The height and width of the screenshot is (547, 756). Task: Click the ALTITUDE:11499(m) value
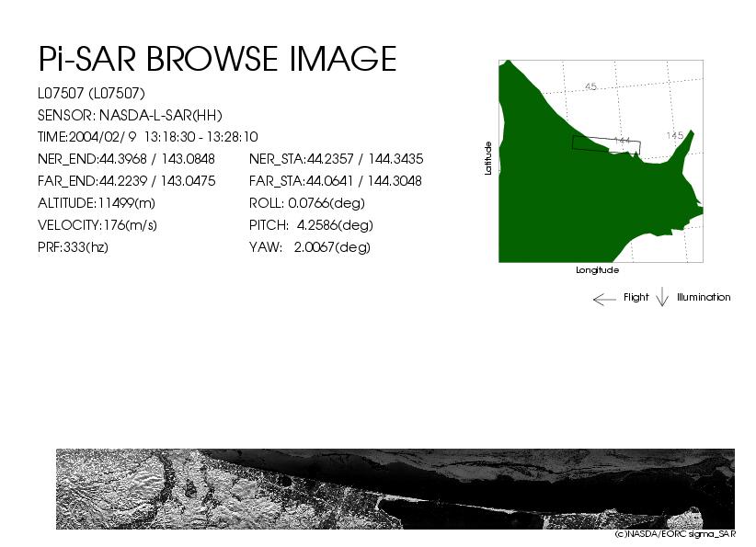coord(97,203)
